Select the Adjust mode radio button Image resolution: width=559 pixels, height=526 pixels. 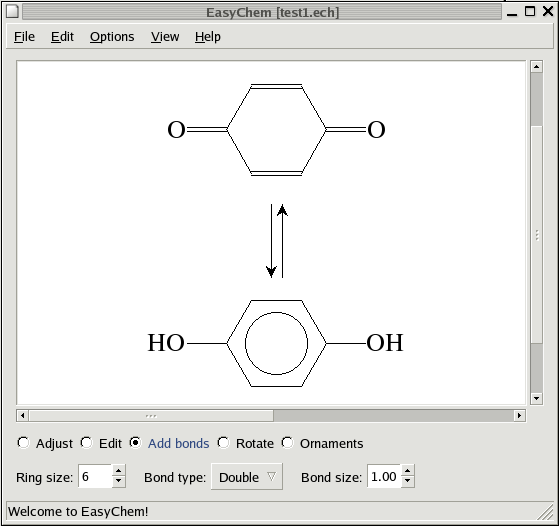coord(24,443)
